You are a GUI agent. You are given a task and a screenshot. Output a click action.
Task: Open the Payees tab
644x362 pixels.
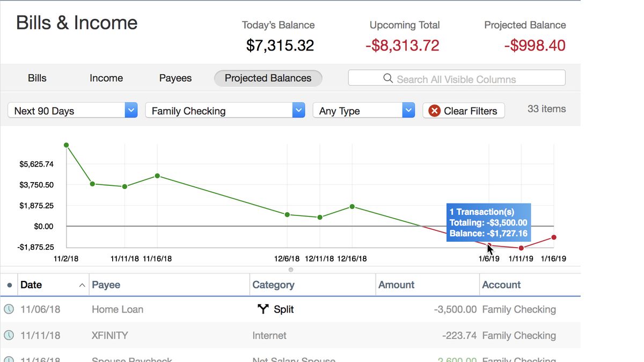pyautogui.click(x=175, y=78)
